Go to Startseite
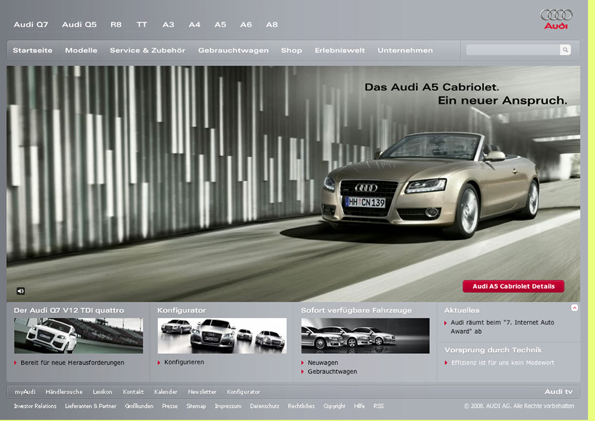Screen dimensions: 595x421 click(x=33, y=50)
